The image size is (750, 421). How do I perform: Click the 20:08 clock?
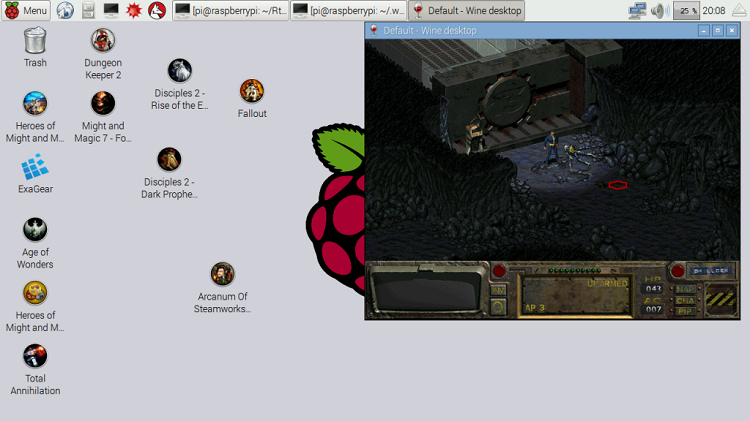click(x=714, y=10)
